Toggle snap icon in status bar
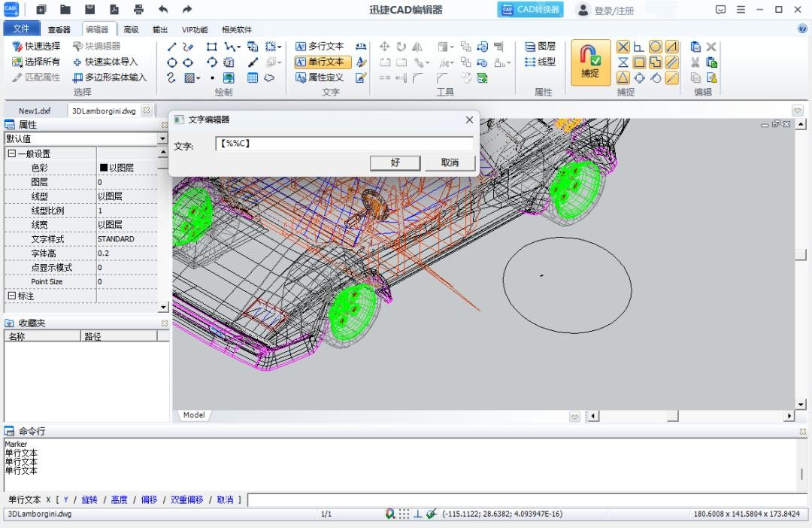Image resolution: width=812 pixels, height=528 pixels. [390, 514]
